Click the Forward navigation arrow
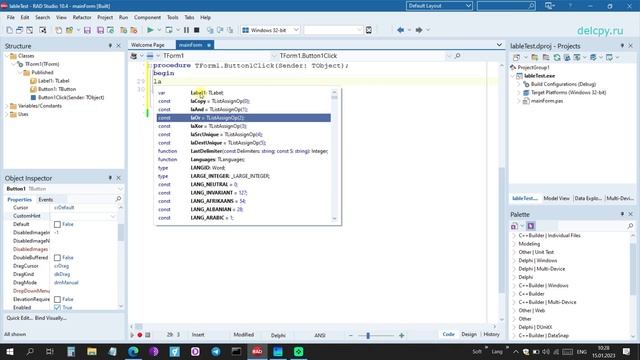 tap(419, 30)
